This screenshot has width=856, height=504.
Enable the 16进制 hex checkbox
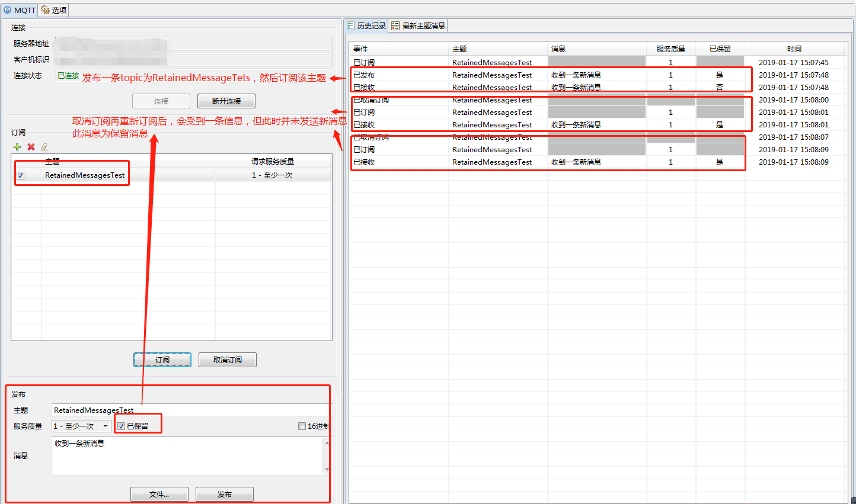pyautogui.click(x=302, y=426)
